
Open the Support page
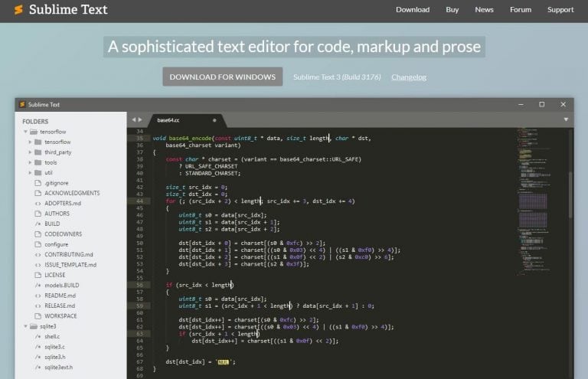560,10
